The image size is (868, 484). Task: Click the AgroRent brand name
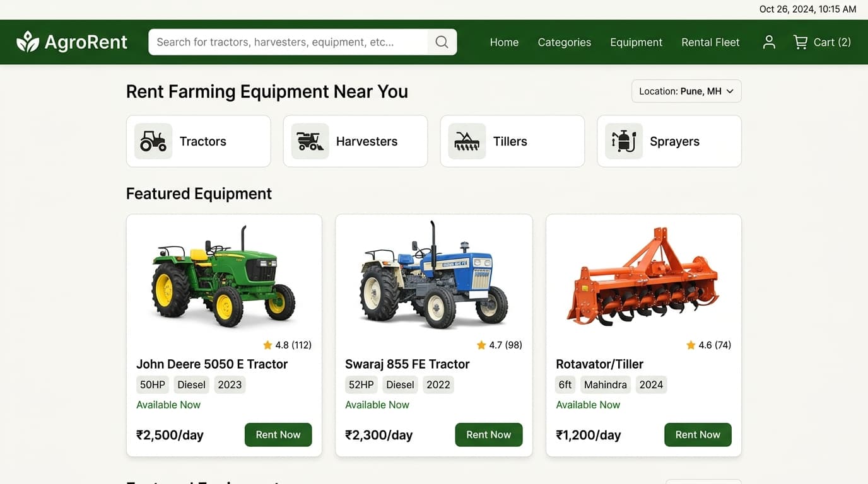click(86, 42)
